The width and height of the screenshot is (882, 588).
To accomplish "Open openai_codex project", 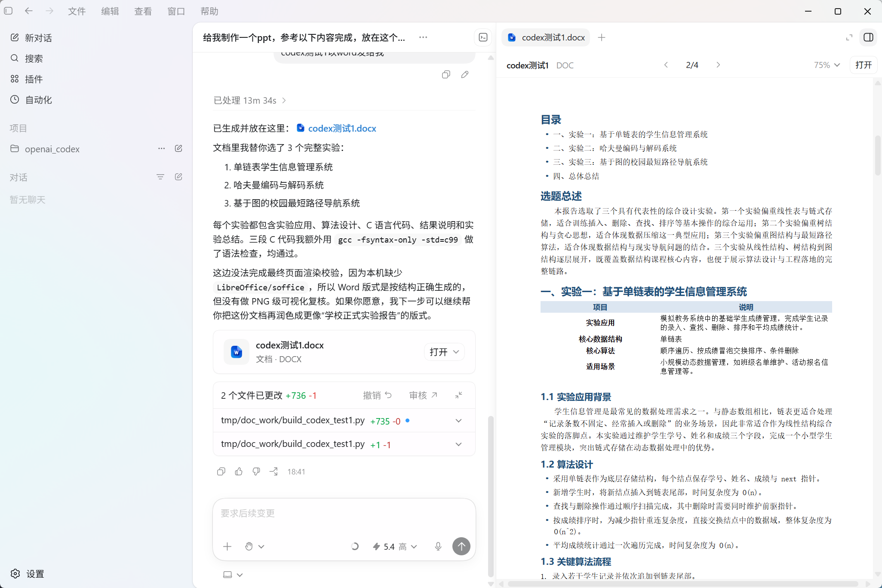I will coord(52,149).
